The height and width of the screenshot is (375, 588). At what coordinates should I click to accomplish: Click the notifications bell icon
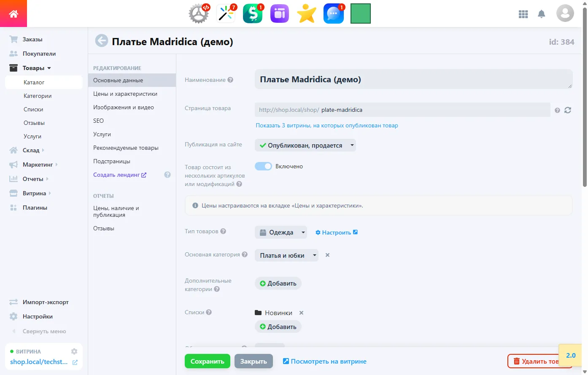(541, 14)
